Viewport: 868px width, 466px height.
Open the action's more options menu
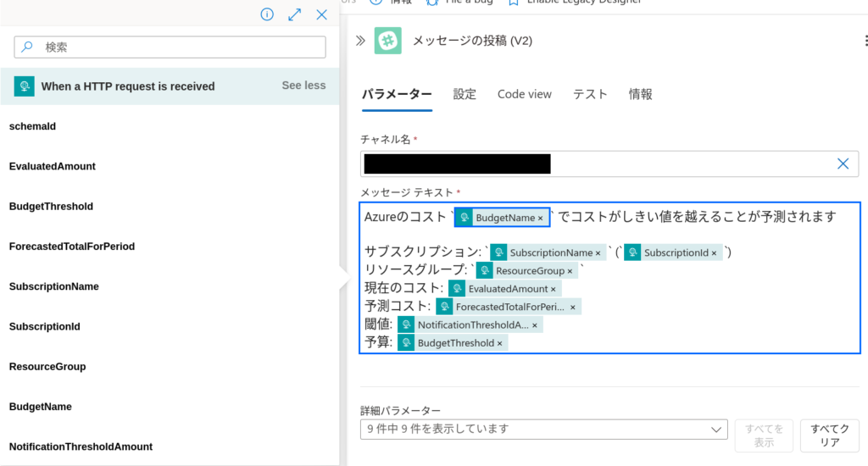click(x=865, y=41)
